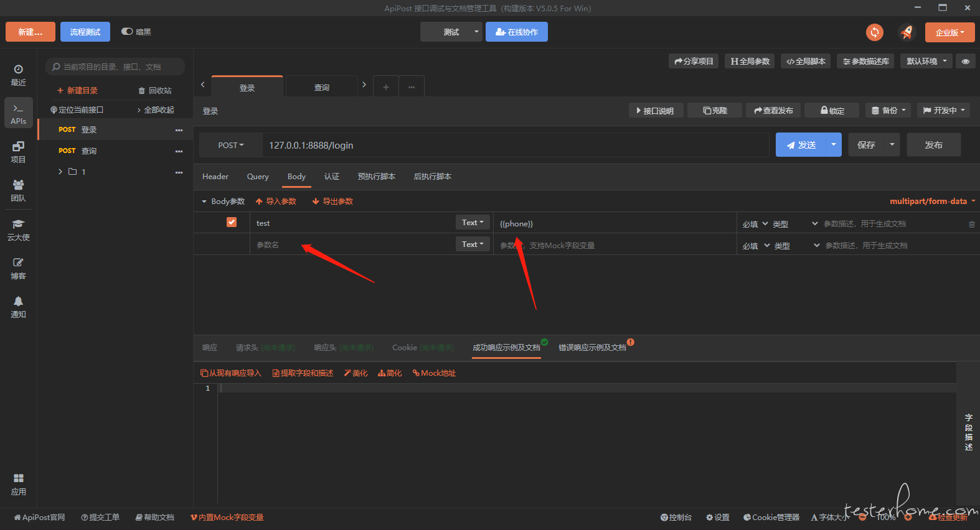This screenshot has height=530, width=980.
Task: Open more options for 查询 API entry
Action: point(179,151)
